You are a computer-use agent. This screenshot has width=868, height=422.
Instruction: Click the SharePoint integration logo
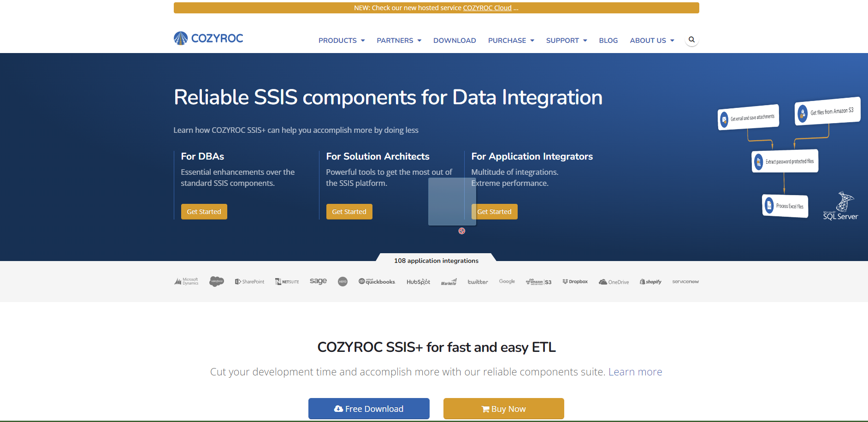pos(249,281)
